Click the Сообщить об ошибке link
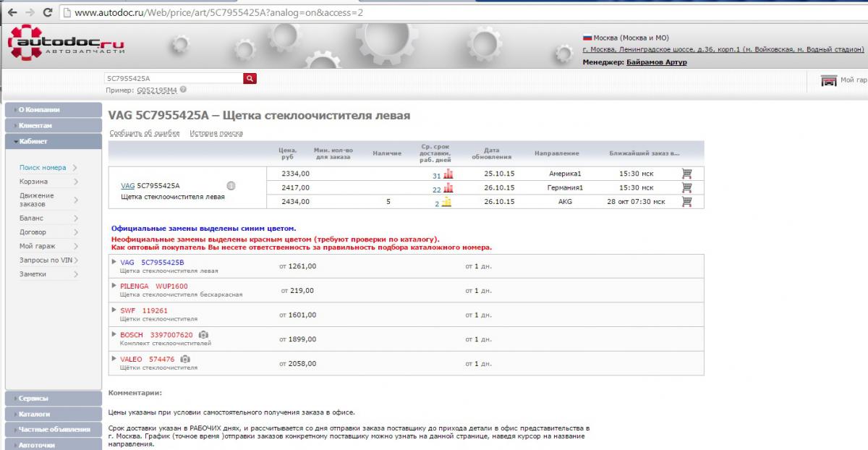 pos(145,133)
